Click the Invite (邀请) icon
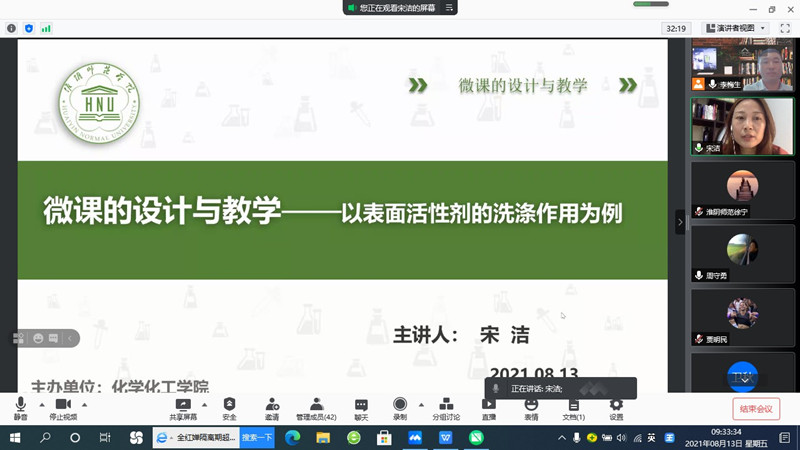 click(272, 406)
